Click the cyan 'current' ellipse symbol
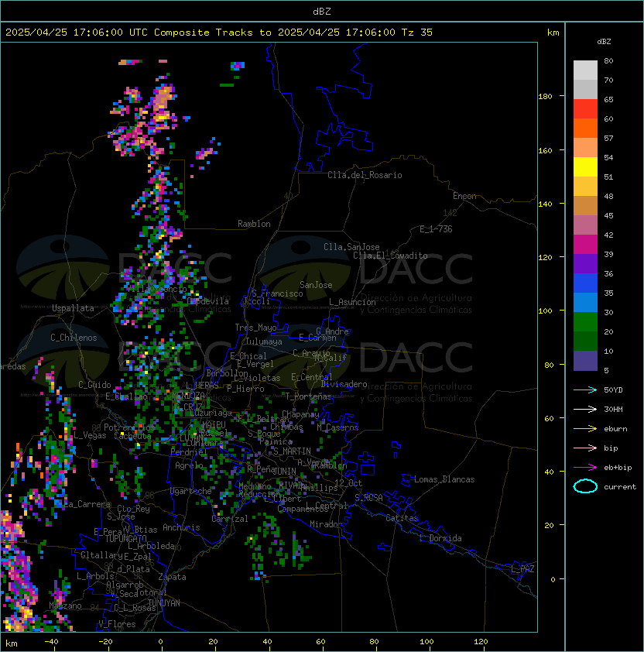644x652 pixels. point(585,486)
